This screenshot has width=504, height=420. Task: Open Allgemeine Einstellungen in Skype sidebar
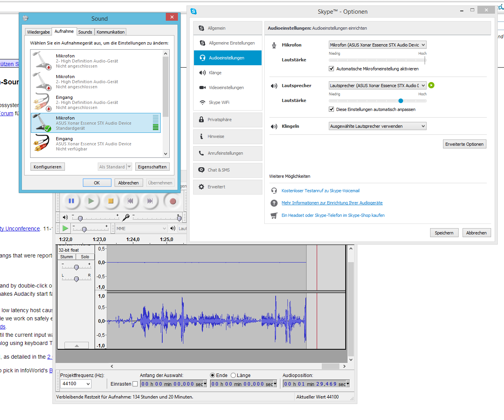click(228, 43)
